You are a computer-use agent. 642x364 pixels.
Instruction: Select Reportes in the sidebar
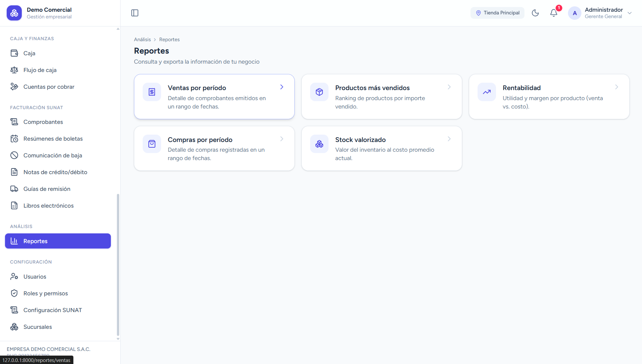click(x=58, y=241)
